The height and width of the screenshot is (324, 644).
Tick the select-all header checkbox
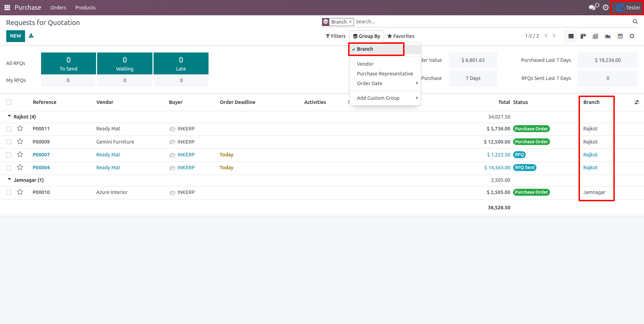pos(9,102)
